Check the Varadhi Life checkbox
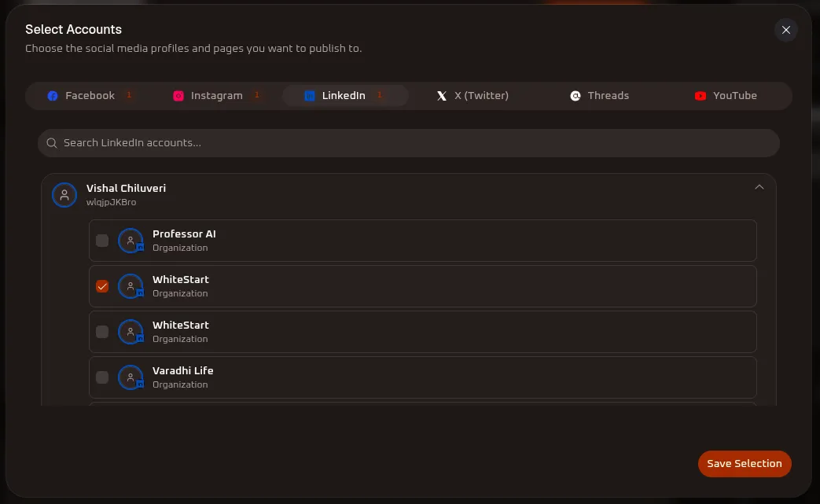Viewport: 820px width, 504px height. click(x=102, y=377)
